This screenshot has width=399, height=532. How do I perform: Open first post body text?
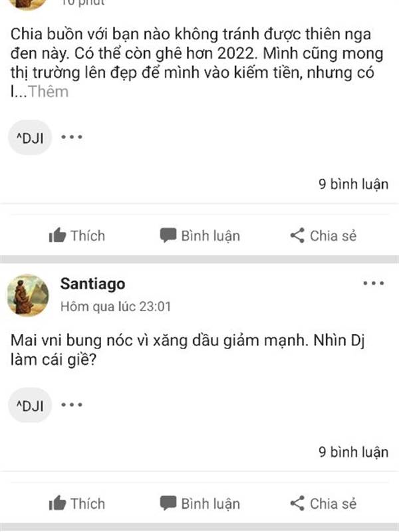(x=197, y=63)
